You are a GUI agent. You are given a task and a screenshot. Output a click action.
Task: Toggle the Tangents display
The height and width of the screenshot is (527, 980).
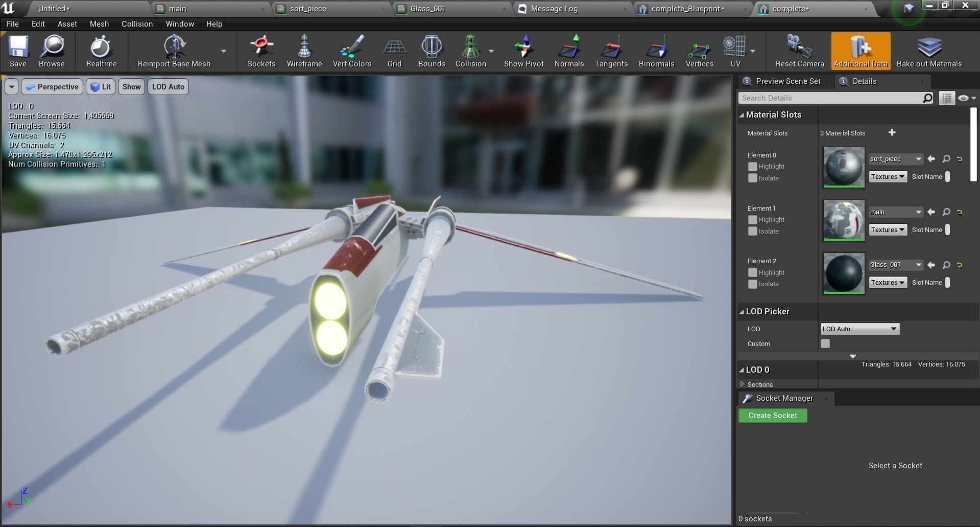(611, 51)
